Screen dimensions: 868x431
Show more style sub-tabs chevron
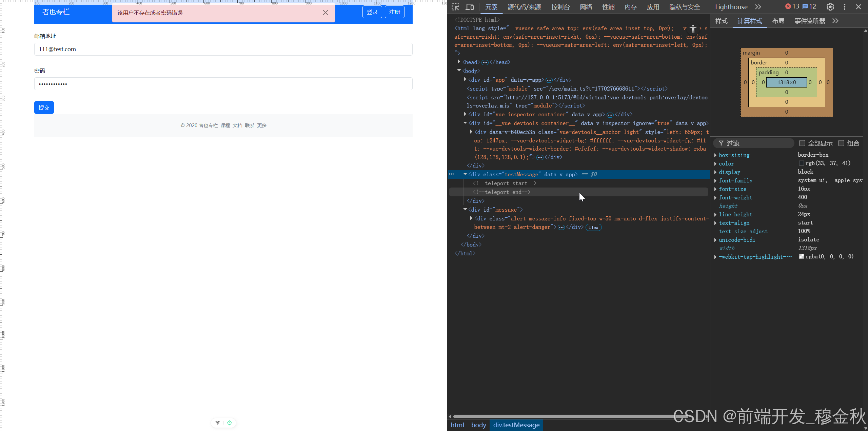click(835, 21)
